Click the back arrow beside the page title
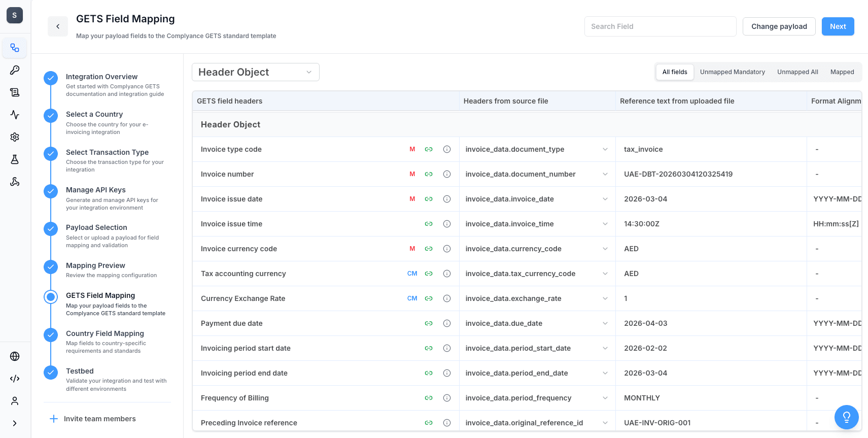 [x=58, y=26]
